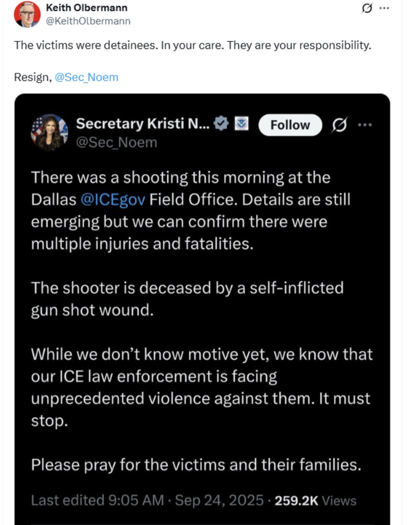Open more options in quoted post
Image resolution: width=420 pixels, height=525 pixels.
[x=365, y=125]
